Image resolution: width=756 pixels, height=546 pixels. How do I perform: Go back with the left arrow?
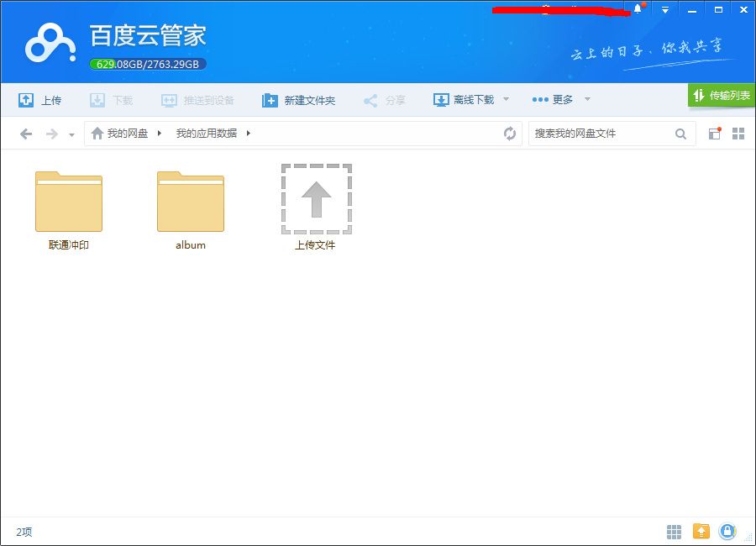(x=26, y=134)
